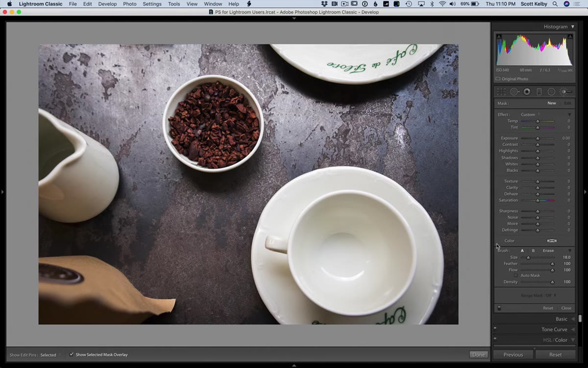Image resolution: width=588 pixels, height=368 pixels.
Task: Open Siri from menu bar
Action: click(x=567, y=4)
